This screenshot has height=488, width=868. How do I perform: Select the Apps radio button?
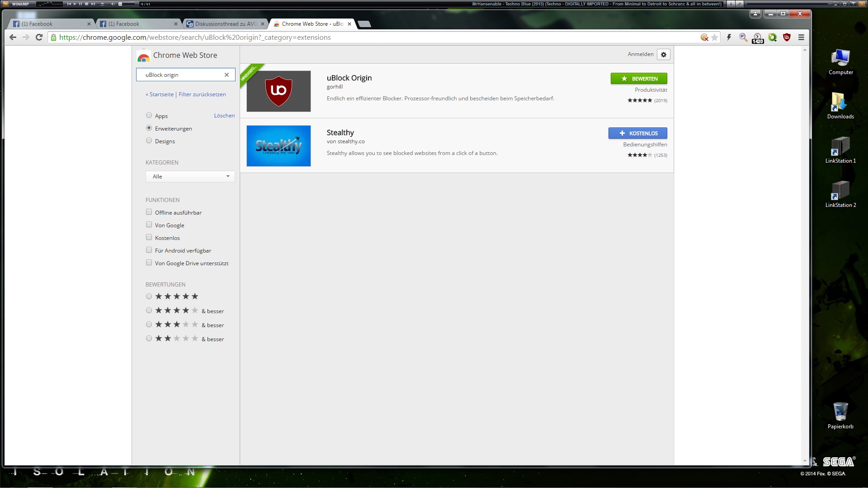tap(149, 115)
